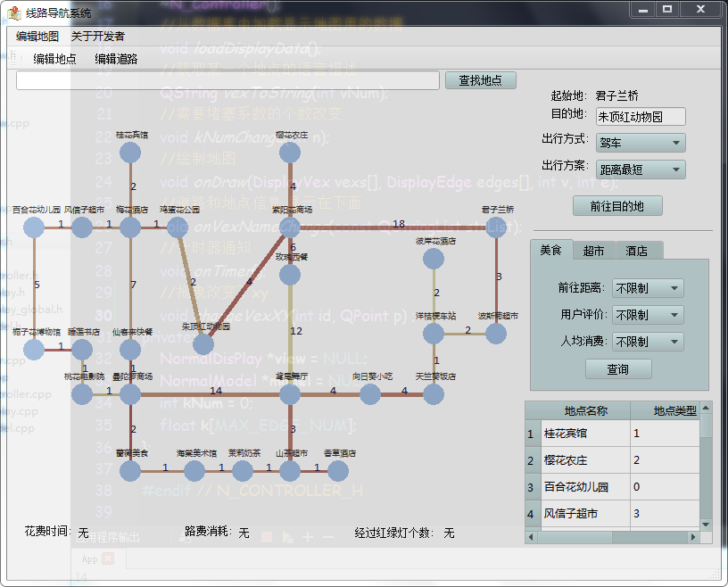Click the 地点类型 column header
The height and width of the screenshot is (587, 728).
coord(665,410)
